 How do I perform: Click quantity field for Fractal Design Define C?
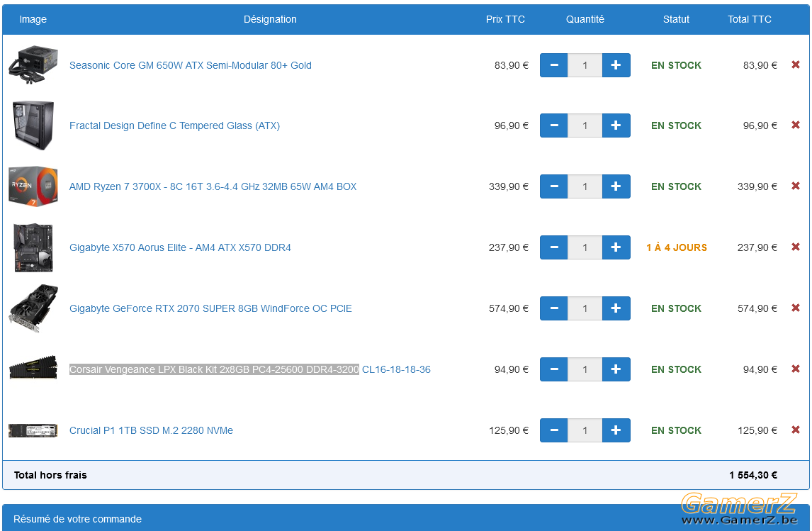pyautogui.click(x=585, y=125)
